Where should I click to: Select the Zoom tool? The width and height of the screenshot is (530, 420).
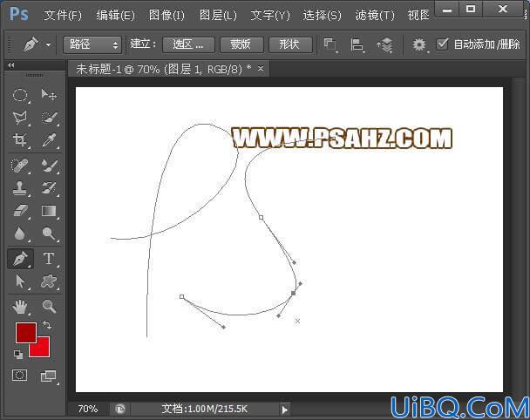click(x=50, y=307)
